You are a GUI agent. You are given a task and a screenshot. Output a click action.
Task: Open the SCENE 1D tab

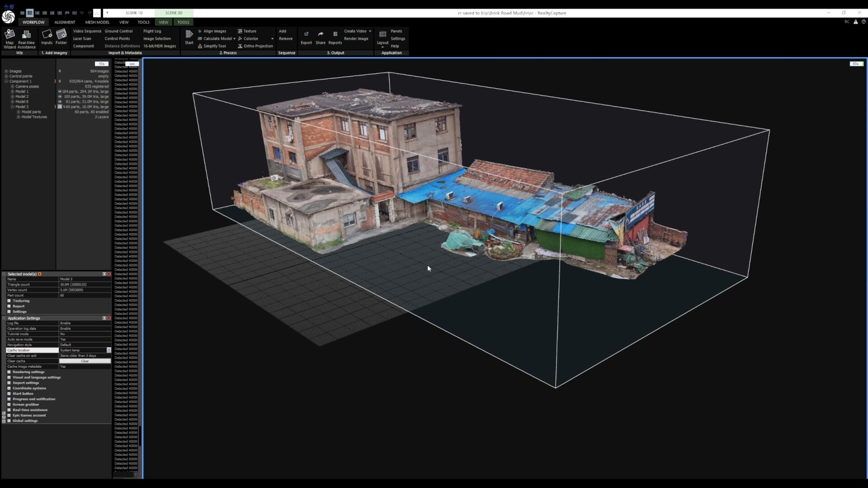pyautogui.click(x=133, y=13)
